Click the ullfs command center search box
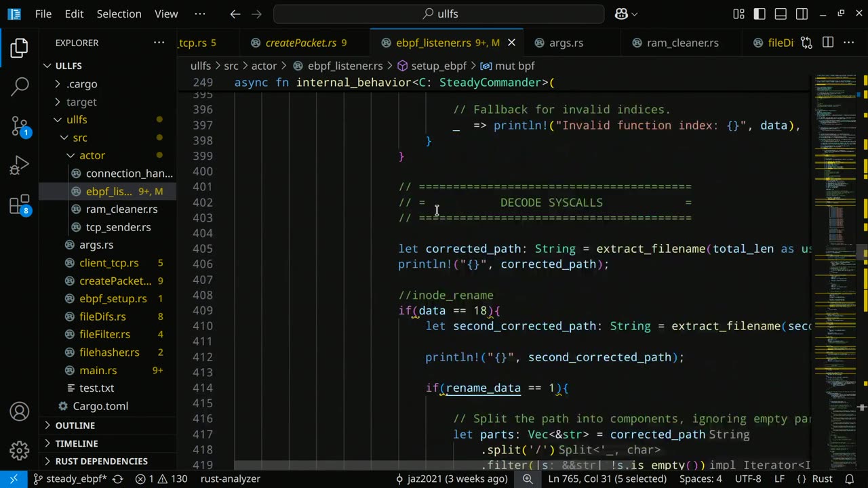Screen dimensions: 868x488 [x=439, y=14]
